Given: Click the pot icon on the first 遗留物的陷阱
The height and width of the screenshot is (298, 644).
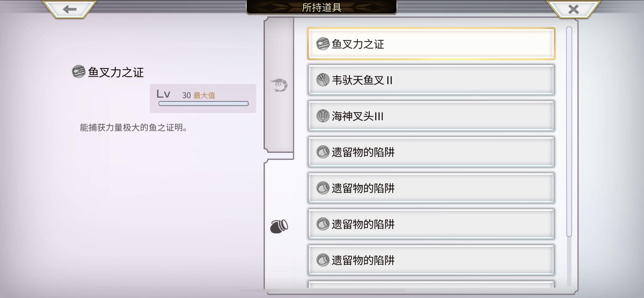Looking at the screenshot, I should 323,152.
